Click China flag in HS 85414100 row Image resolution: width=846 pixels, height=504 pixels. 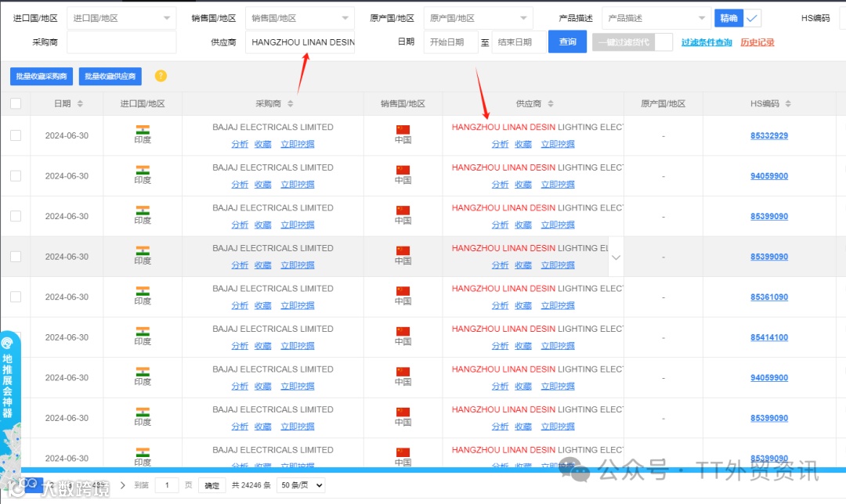click(x=403, y=332)
